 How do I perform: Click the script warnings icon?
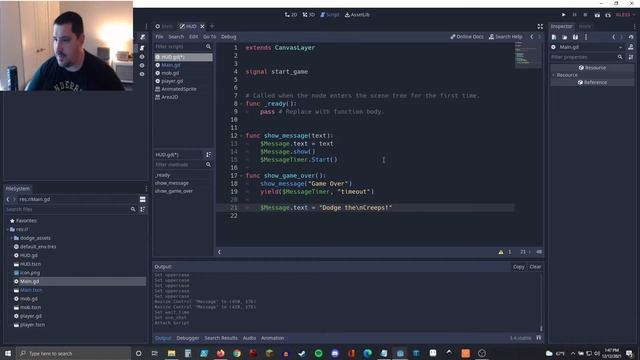(501, 252)
